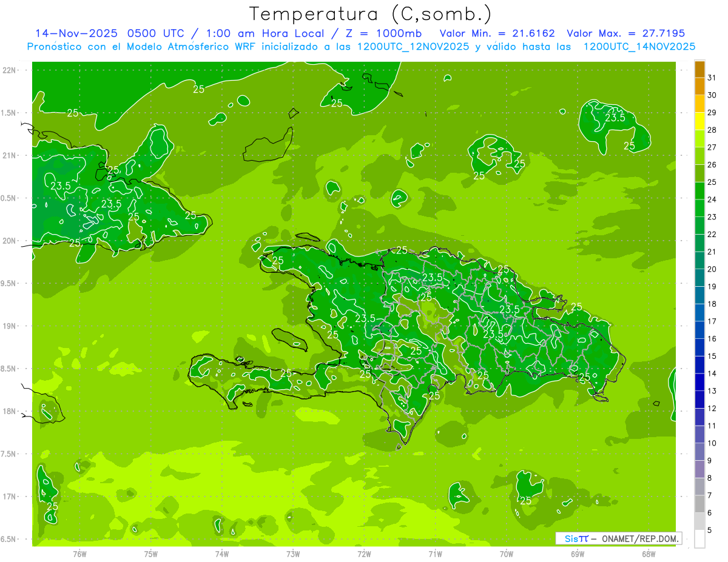Click the "68W" longitude axis label
Image resolution: width=728 pixels, height=562 pixels.
(649, 554)
